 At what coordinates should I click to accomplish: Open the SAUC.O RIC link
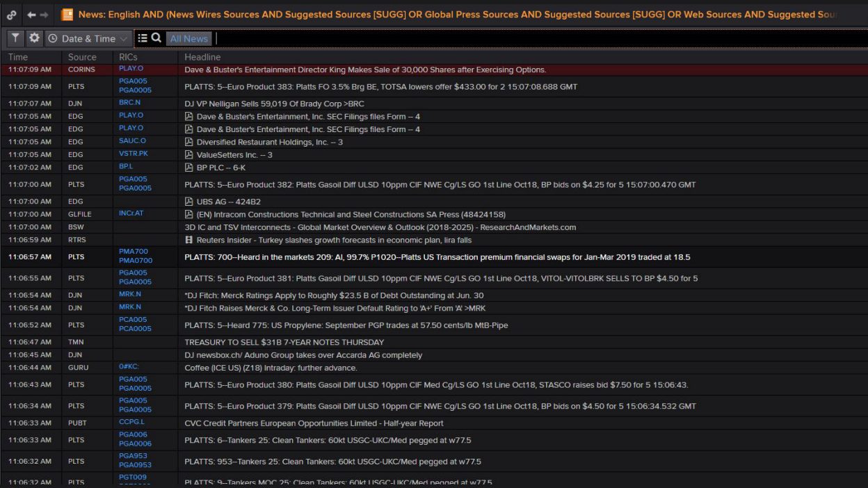tap(132, 141)
